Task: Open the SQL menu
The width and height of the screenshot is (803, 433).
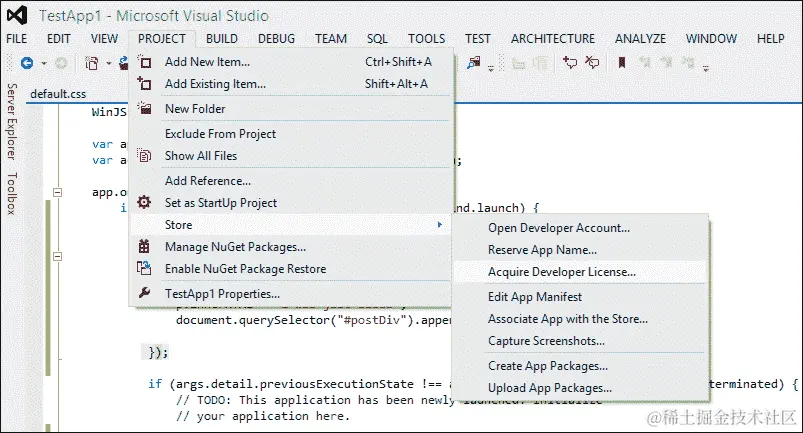Action: point(377,39)
